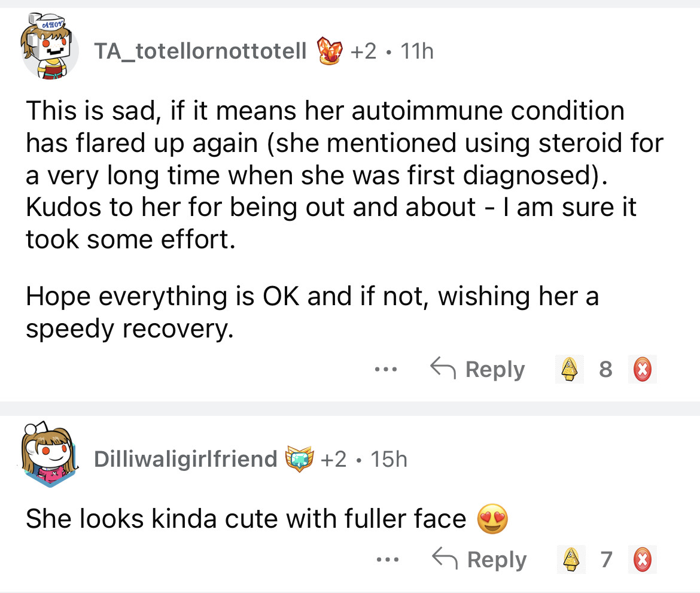Open the three-dot menu on Dilliwaligirlfriend's comment
This screenshot has height=593, width=700.
385,559
